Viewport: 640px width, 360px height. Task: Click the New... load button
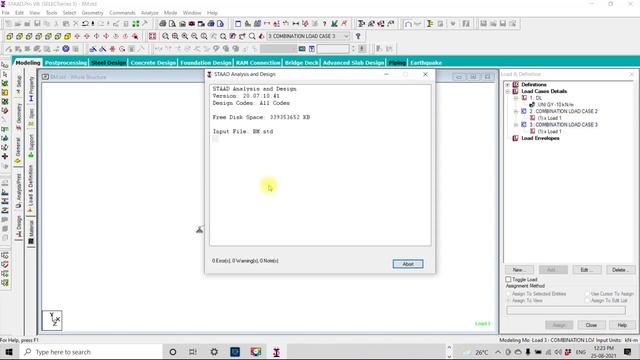[x=519, y=270]
